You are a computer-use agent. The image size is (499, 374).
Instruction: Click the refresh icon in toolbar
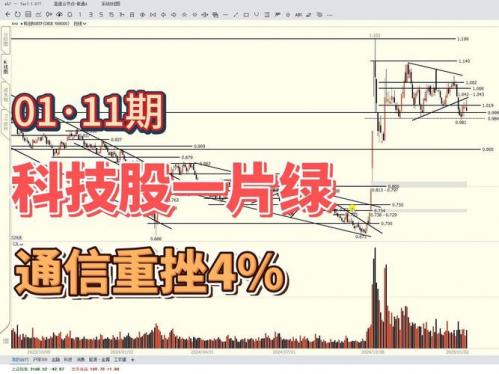coord(18,14)
